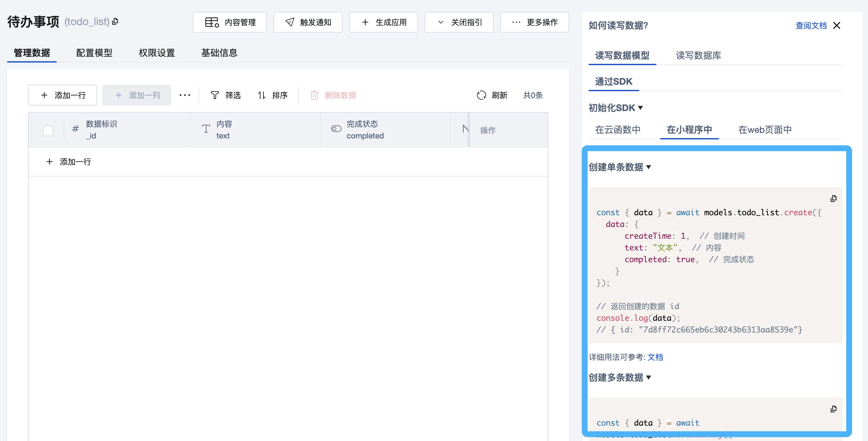Click the 排序 sort icon
Viewport: 868px width, 441px height.
point(262,95)
